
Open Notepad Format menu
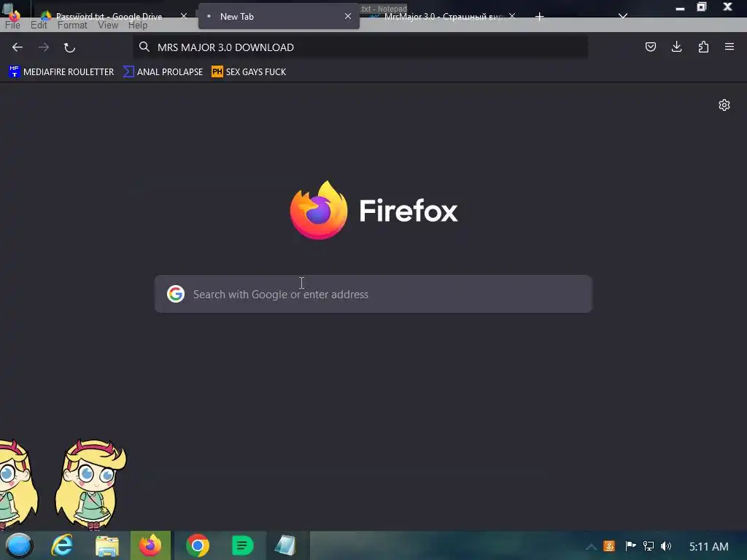72,26
